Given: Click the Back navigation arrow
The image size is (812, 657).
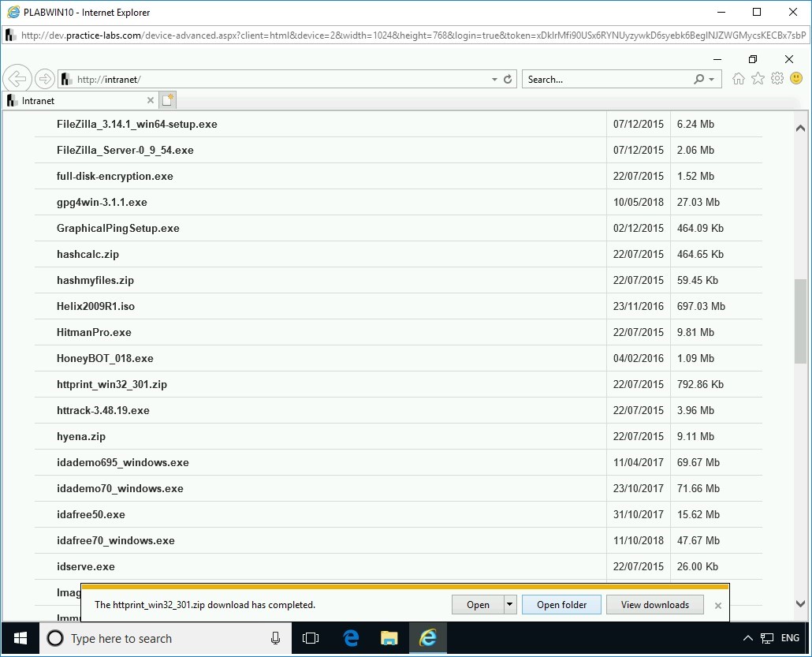Looking at the screenshot, I should [17, 79].
